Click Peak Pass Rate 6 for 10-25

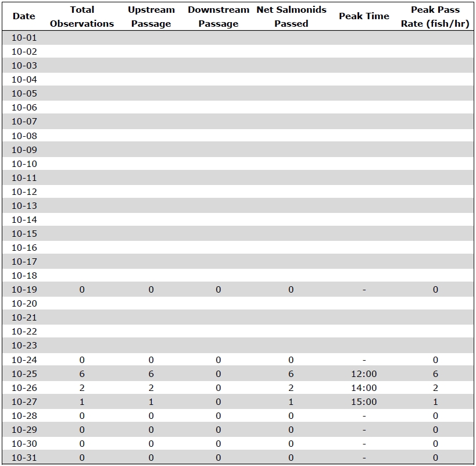click(x=435, y=374)
